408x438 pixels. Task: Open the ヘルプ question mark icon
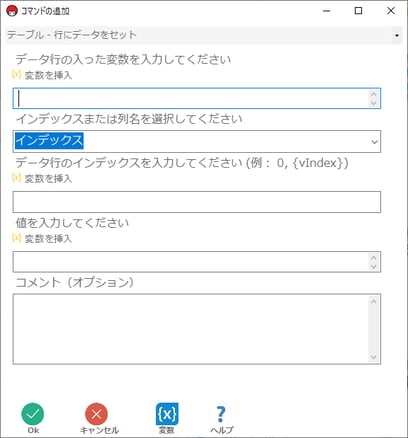221,414
